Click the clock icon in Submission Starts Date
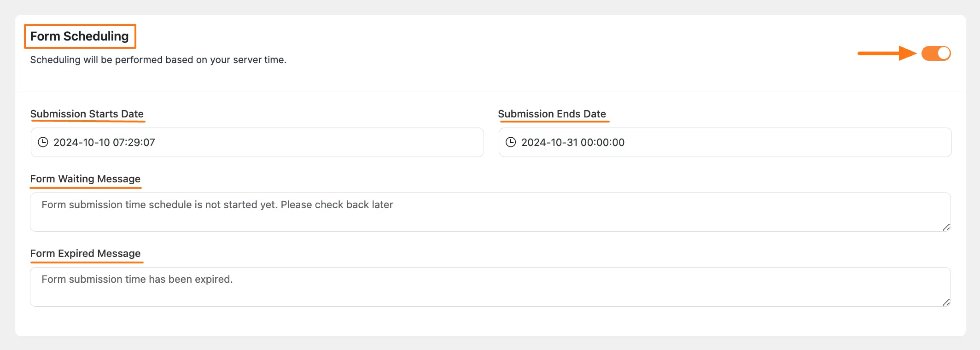This screenshot has width=980, height=350. tap(44, 142)
